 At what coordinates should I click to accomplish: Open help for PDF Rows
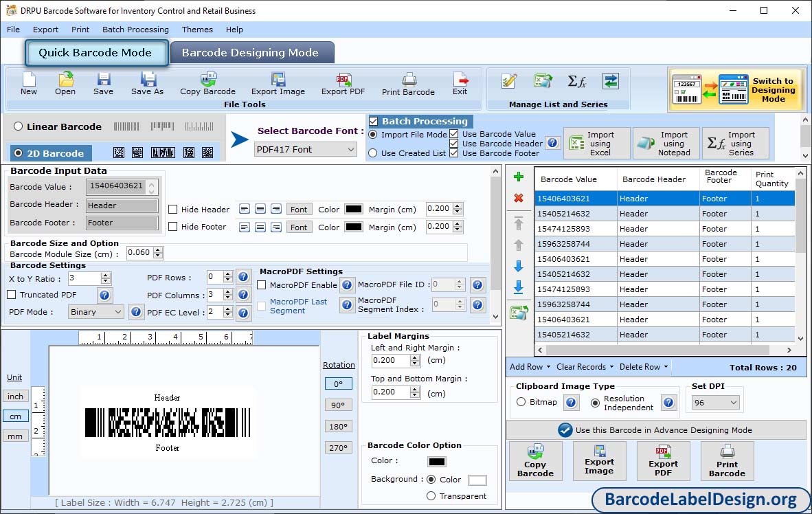(x=243, y=277)
